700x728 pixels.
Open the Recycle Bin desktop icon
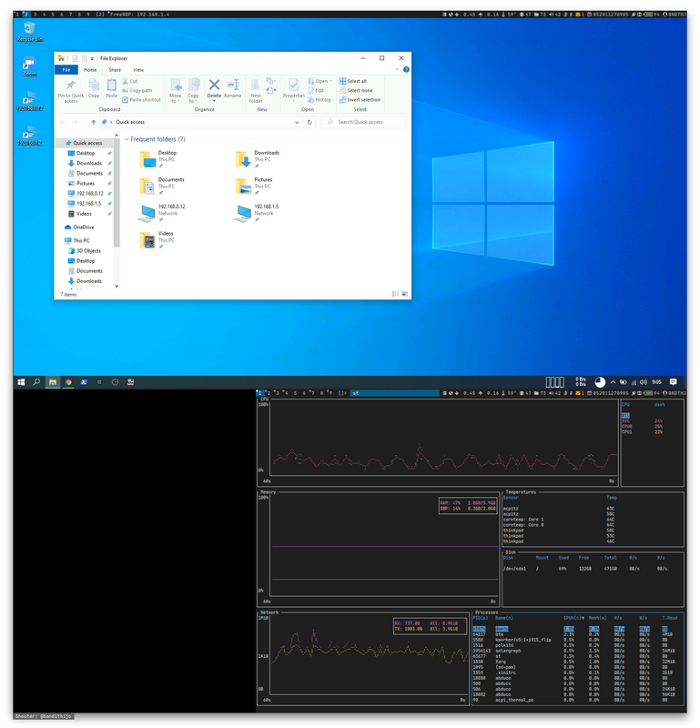coord(29,32)
